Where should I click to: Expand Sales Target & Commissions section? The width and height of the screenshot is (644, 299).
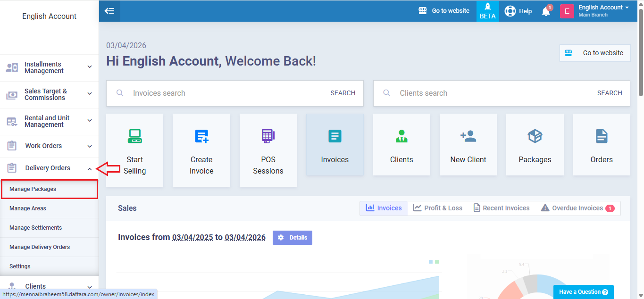(49, 94)
